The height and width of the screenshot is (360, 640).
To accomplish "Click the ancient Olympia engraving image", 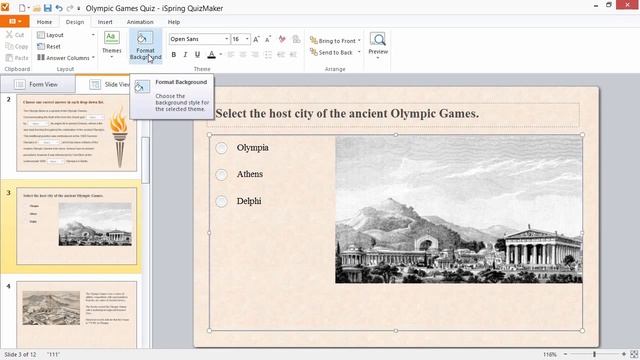I will [459, 210].
